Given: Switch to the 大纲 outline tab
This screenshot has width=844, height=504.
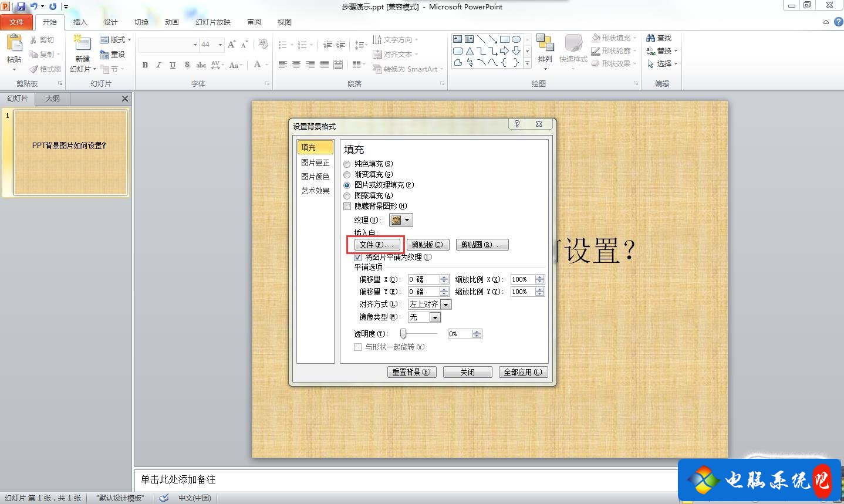Looking at the screenshot, I should tap(52, 98).
